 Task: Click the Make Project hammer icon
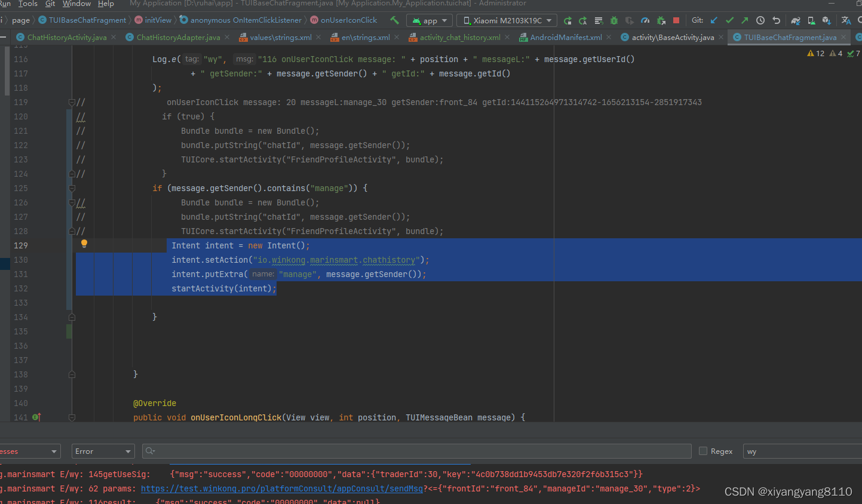click(x=394, y=20)
